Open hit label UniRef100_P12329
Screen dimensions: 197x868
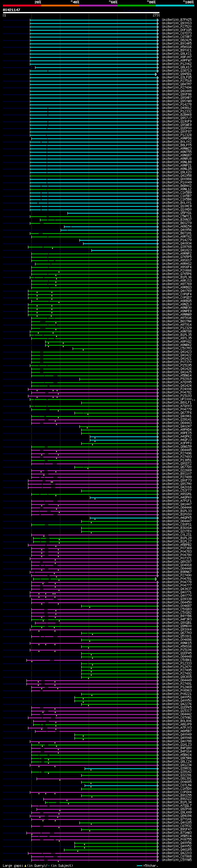click(x=177, y=328)
